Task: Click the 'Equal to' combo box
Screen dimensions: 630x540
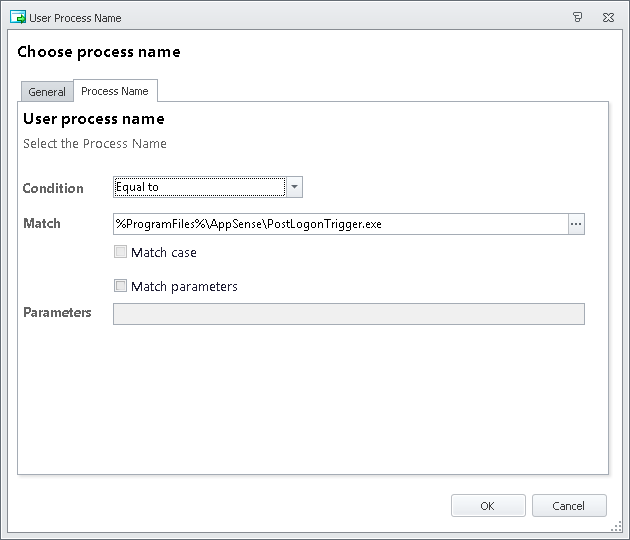Action: coord(199,187)
